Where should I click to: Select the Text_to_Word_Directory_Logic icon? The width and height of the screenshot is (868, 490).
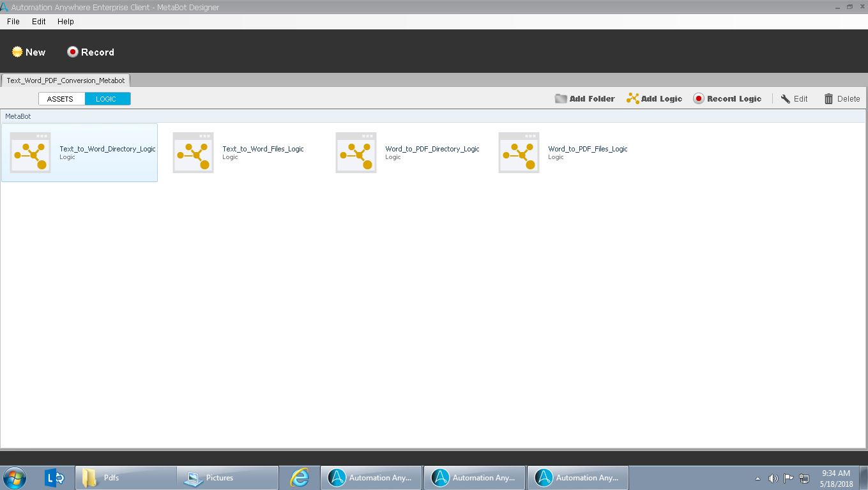(30, 152)
